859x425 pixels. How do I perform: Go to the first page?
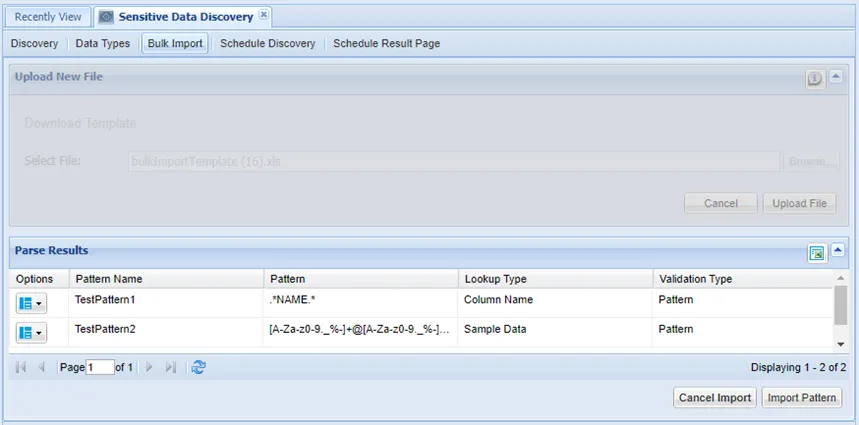point(21,367)
